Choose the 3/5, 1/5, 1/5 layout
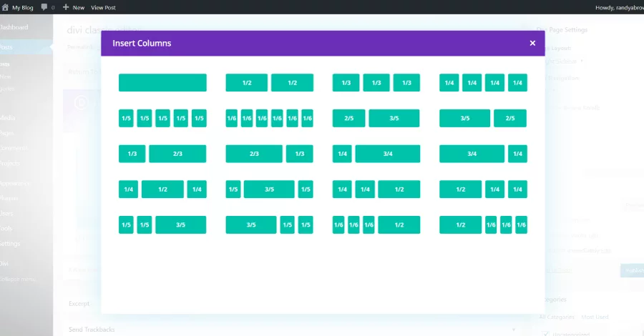Image resolution: width=644 pixels, height=336 pixels. click(270, 224)
